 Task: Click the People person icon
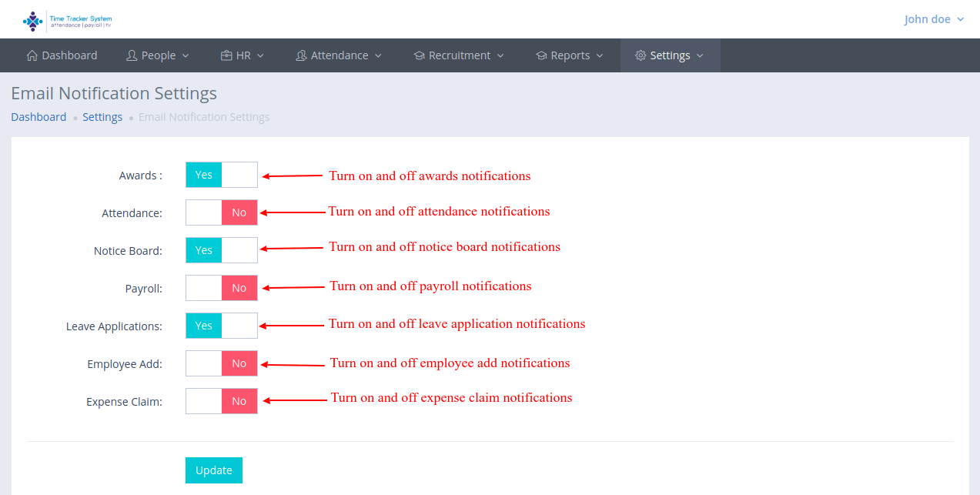(132, 55)
